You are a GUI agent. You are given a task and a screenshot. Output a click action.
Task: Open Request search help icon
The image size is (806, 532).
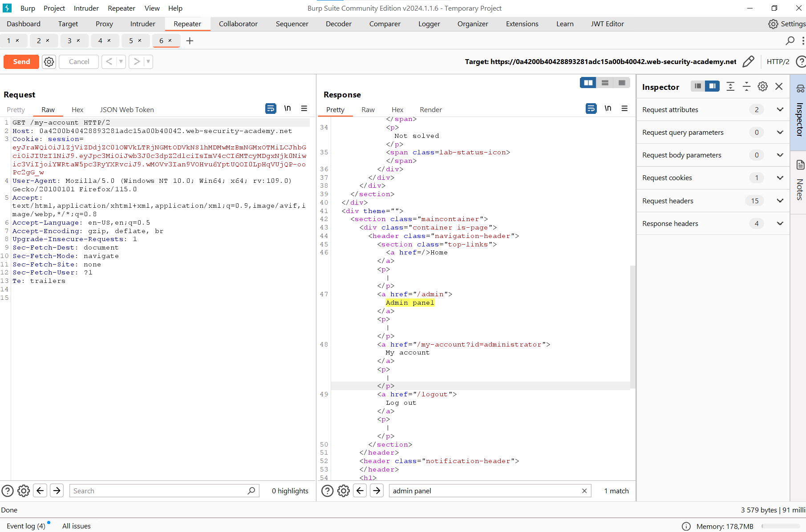pos(8,491)
